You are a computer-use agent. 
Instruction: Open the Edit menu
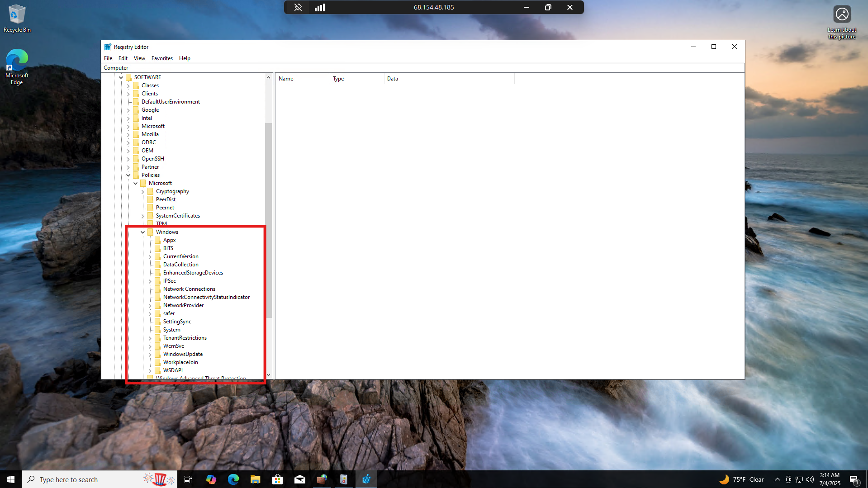click(123, 58)
